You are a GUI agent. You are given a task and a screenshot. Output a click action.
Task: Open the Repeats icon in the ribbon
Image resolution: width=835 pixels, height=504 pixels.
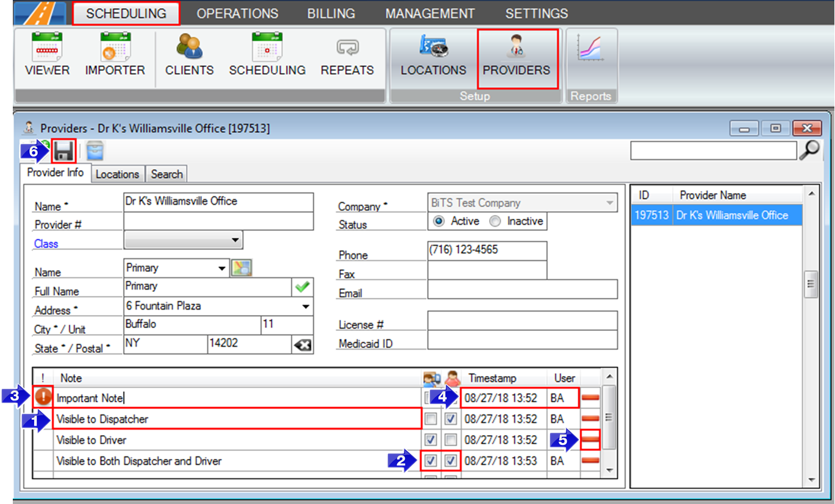[x=346, y=55]
